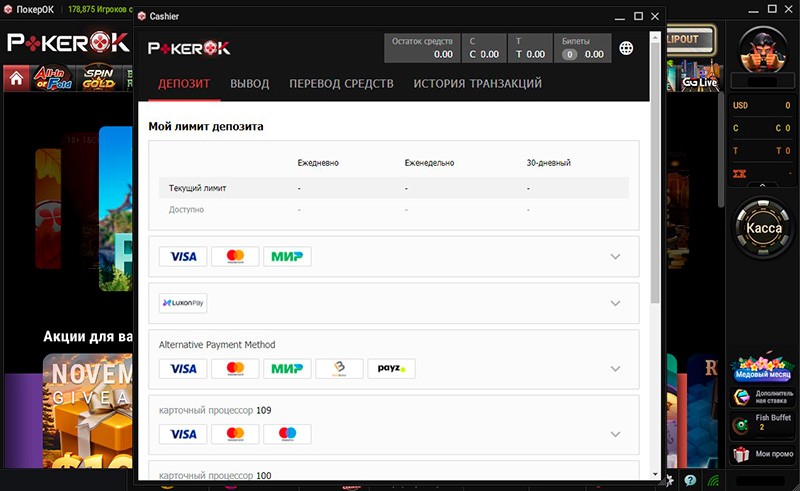Select Visa under карточный процессор 109
800x491 pixels.
[x=183, y=434]
